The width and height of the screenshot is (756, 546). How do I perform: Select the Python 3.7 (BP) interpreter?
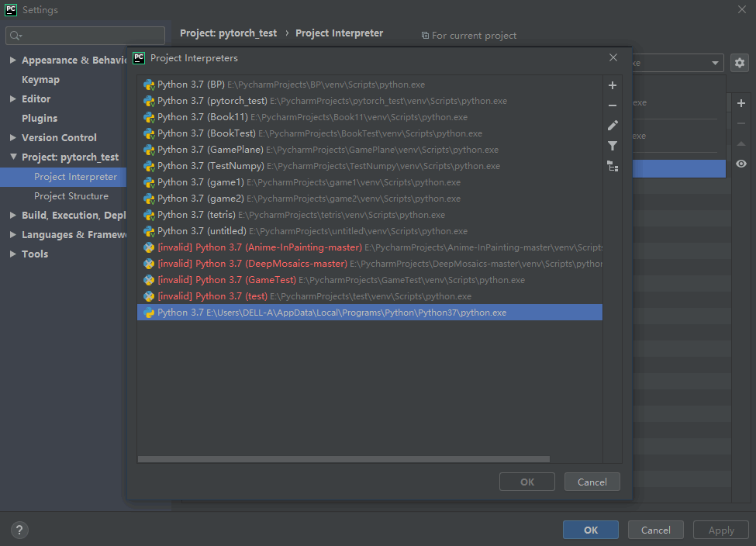click(x=370, y=85)
